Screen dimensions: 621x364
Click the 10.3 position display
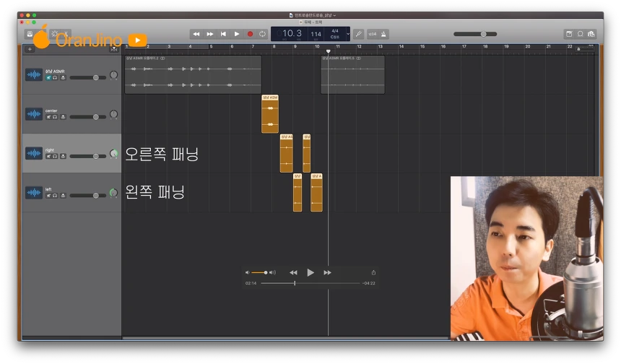click(x=292, y=33)
